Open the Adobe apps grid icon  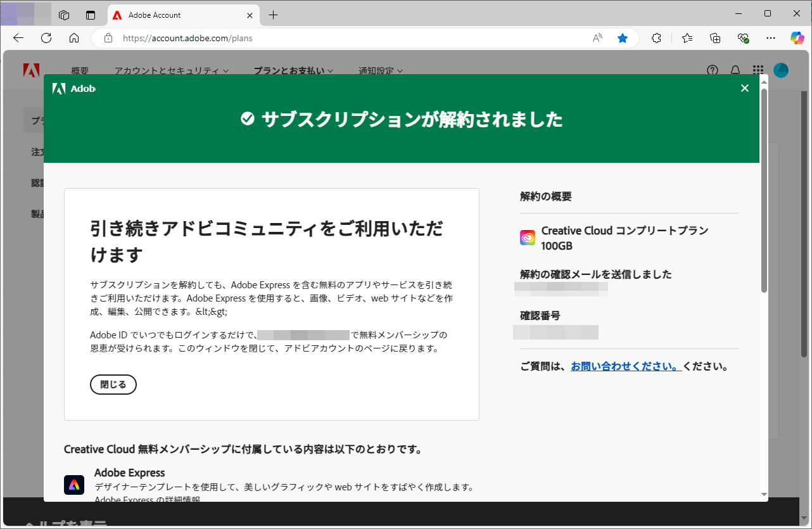pyautogui.click(x=758, y=70)
